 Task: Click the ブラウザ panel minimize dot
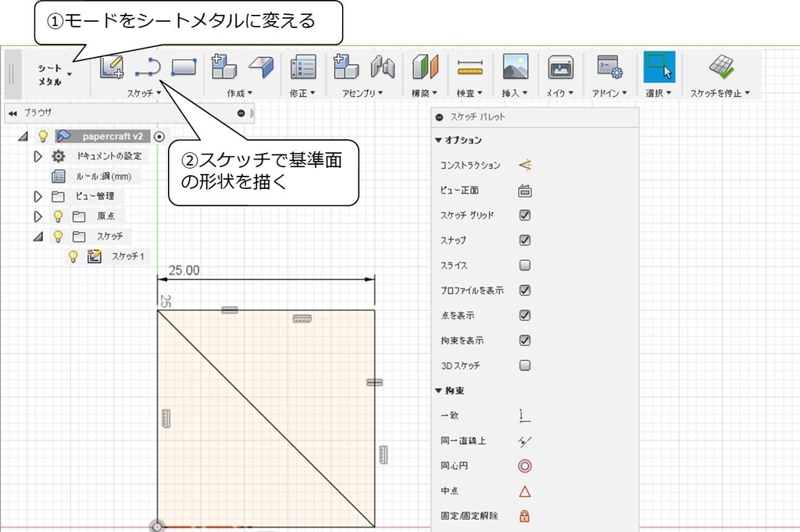pyautogui.click(x=241, y=113)
